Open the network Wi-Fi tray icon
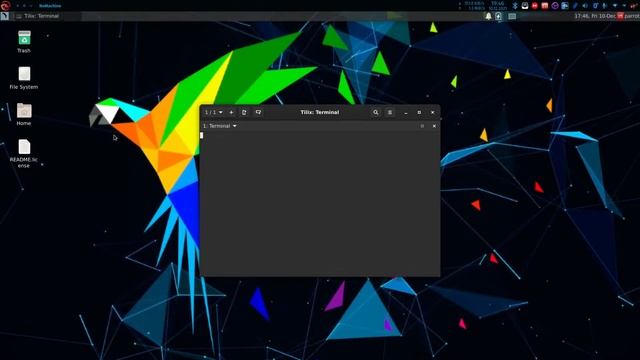 point(615,5)
